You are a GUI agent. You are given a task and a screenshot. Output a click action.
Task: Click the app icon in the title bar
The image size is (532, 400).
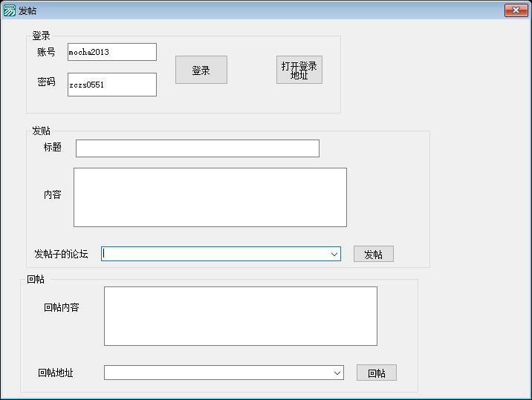tap(9, 10)
